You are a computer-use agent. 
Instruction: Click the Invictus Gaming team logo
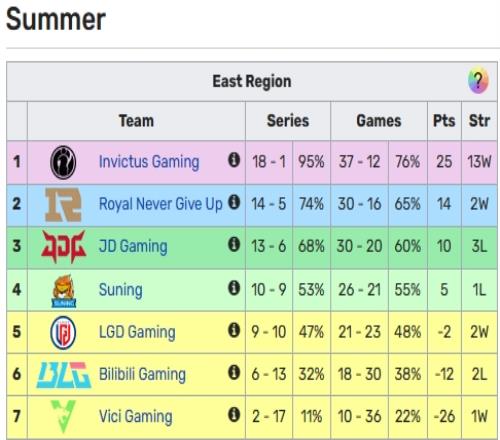tap(63, 162)
